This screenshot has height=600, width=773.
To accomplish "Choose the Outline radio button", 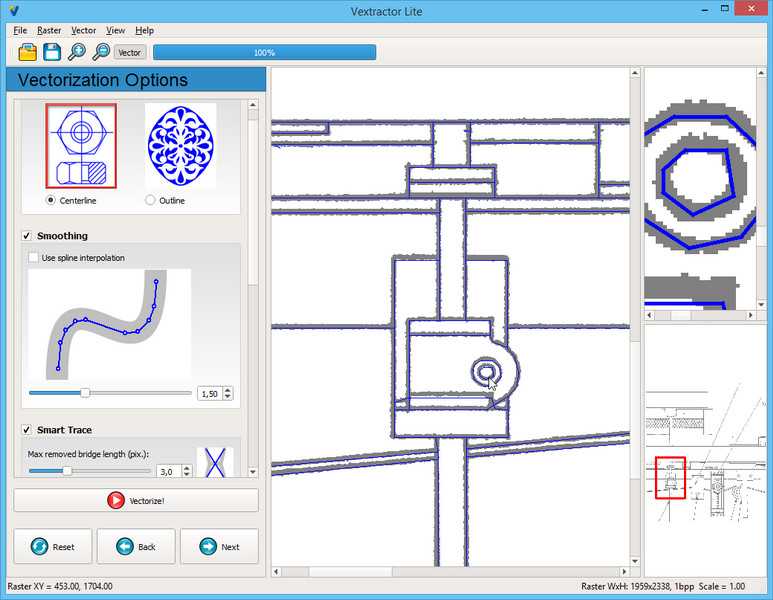I will pyautogui.click(x=151, y=200).
